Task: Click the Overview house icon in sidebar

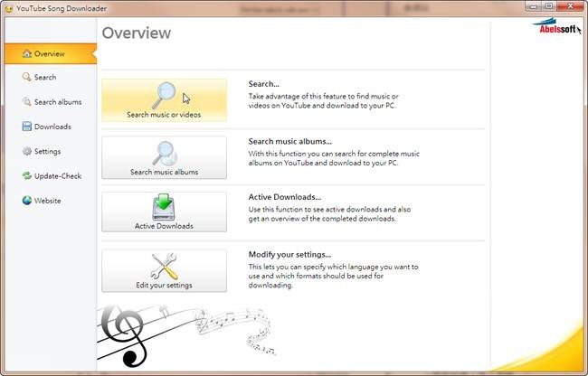Action: 26,53
